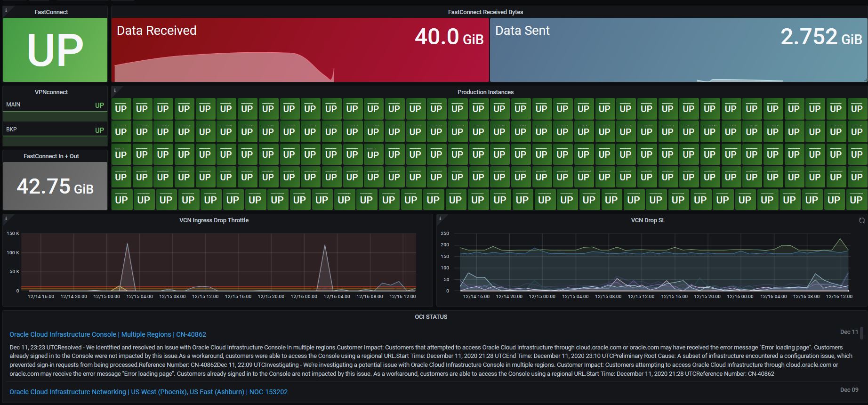
Task: Click the CN-40862 incident description text
Action: pos(431,361)
